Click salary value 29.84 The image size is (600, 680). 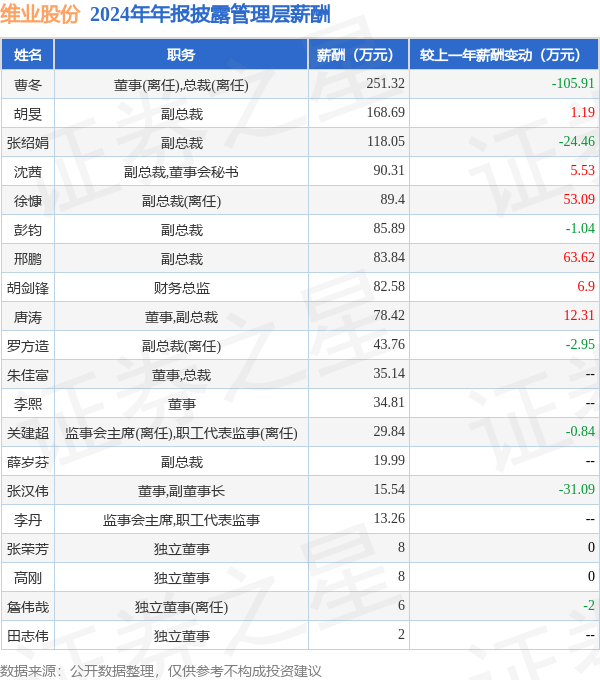pos(389,432)
